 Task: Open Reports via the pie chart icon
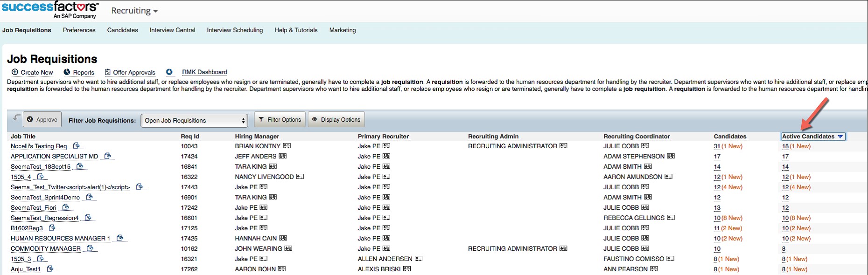pyautogui.click(x=67, y=72)
